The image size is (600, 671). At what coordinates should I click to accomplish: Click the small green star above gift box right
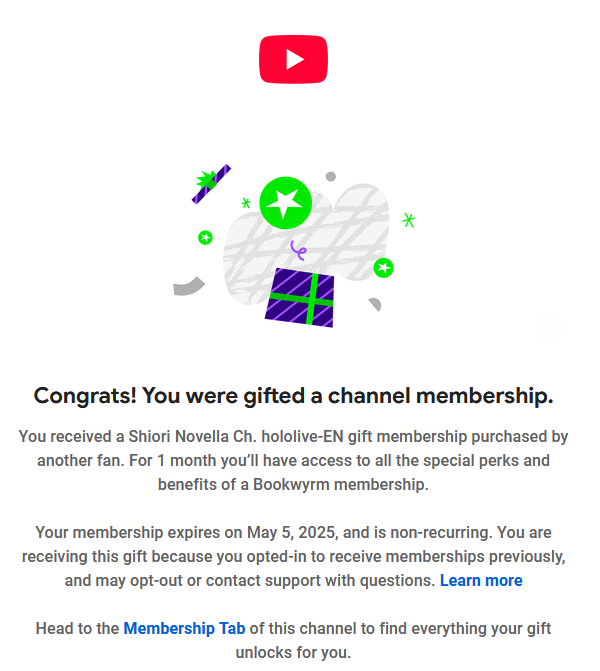pos(383,268)
